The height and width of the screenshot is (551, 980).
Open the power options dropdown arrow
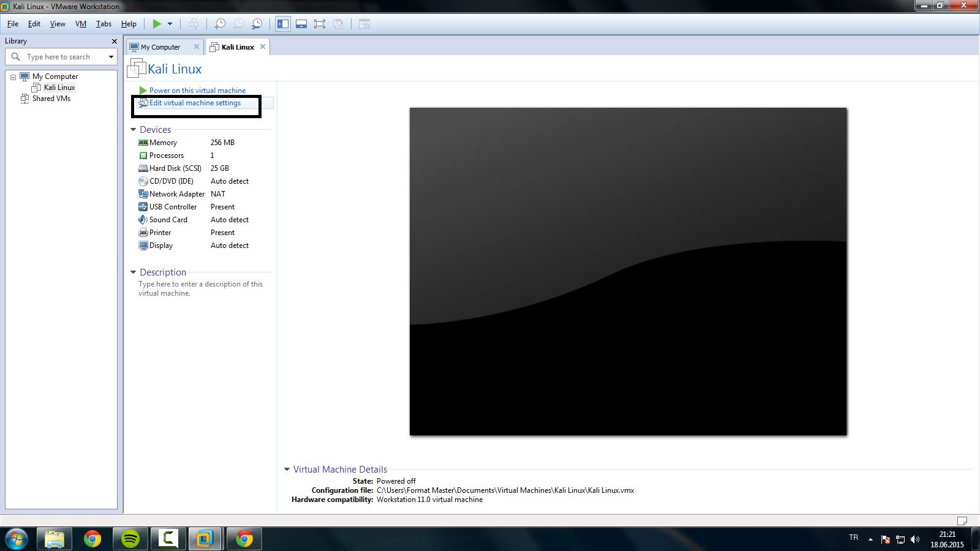(170, 24)
